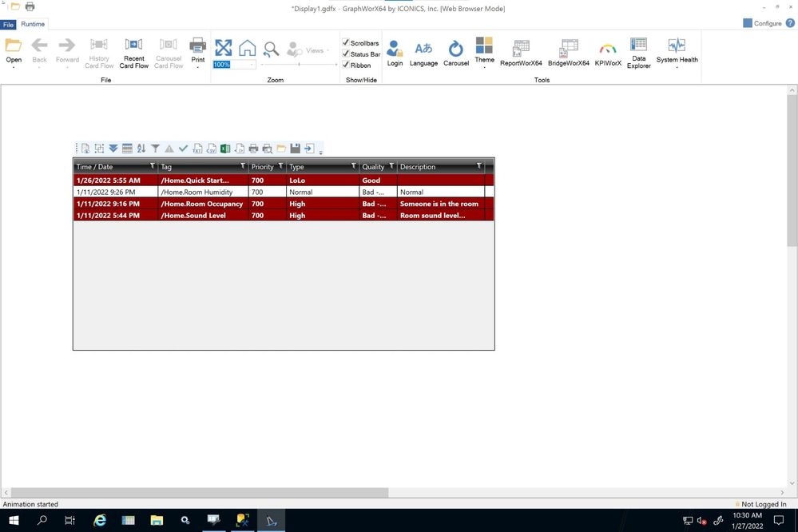Open the Tag column filter
Viewport: 798px width, 532px height.
coord(243,166)
